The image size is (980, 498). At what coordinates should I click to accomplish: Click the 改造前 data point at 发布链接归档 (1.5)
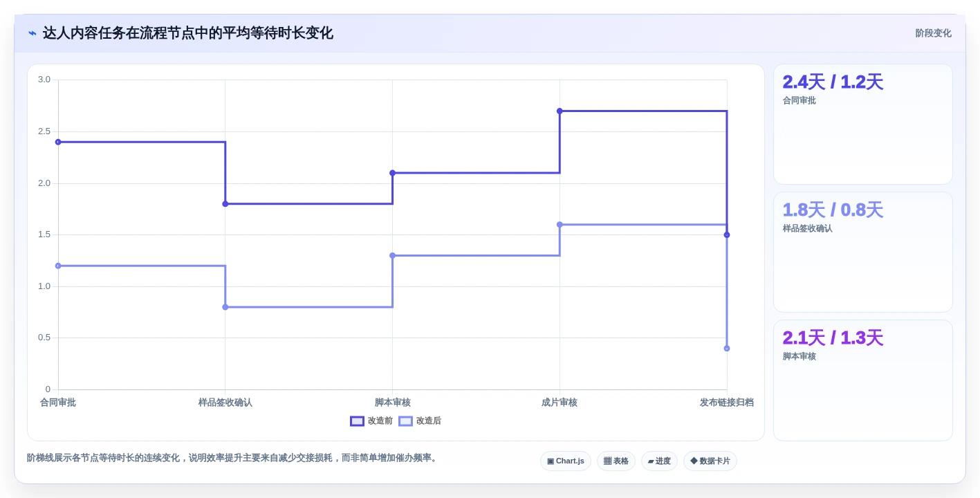[x=727, y=235]
